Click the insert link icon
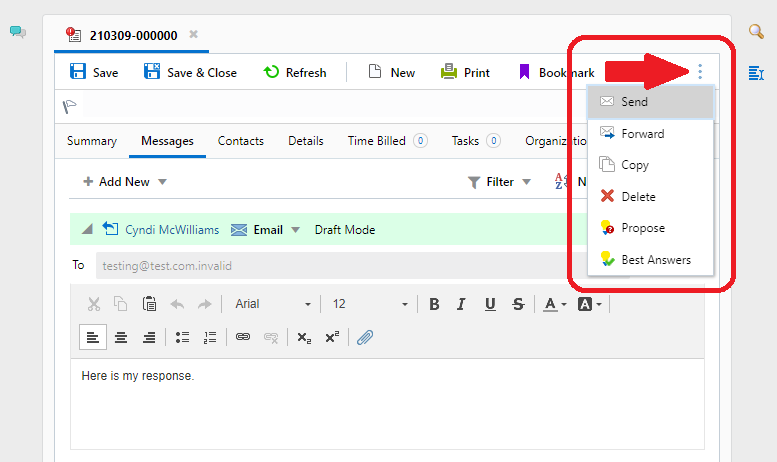This screenshot has height=462, width=777. (x=243, y=337)
